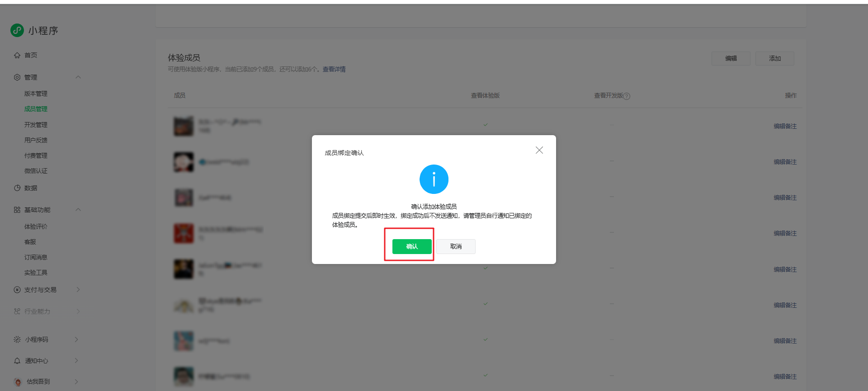
Task: Confirm binding with the green 确认 button
Action: click(412, 246)
